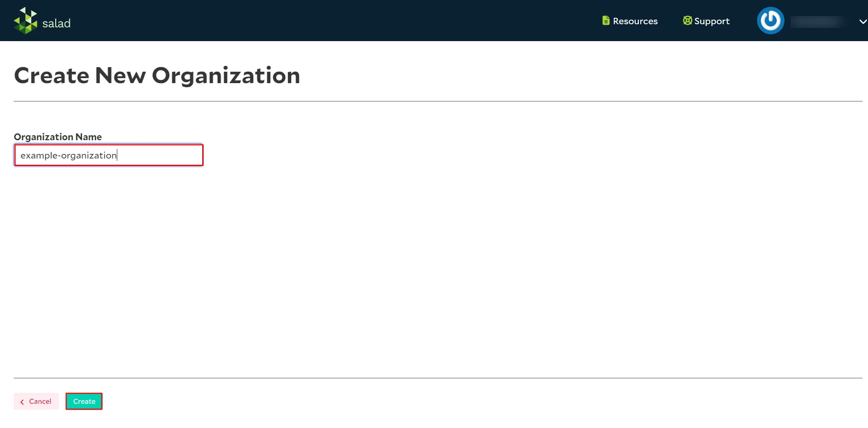Click the back chevron icon on Cancel
This screenshot has width=868, height=428.
(22, 402)
